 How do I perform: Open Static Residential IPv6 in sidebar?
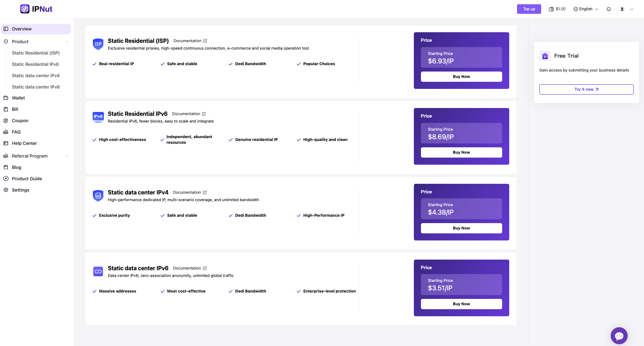35,64
